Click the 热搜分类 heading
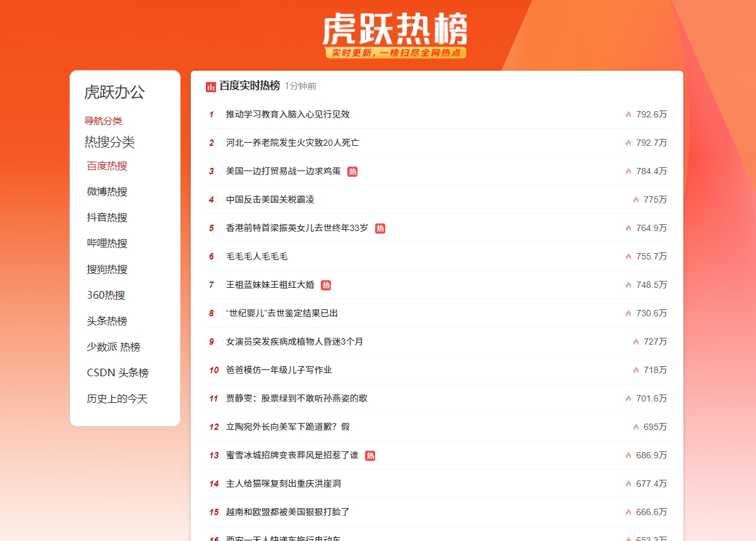Viewport: 756px width, 541px height. tap(109, 142)
